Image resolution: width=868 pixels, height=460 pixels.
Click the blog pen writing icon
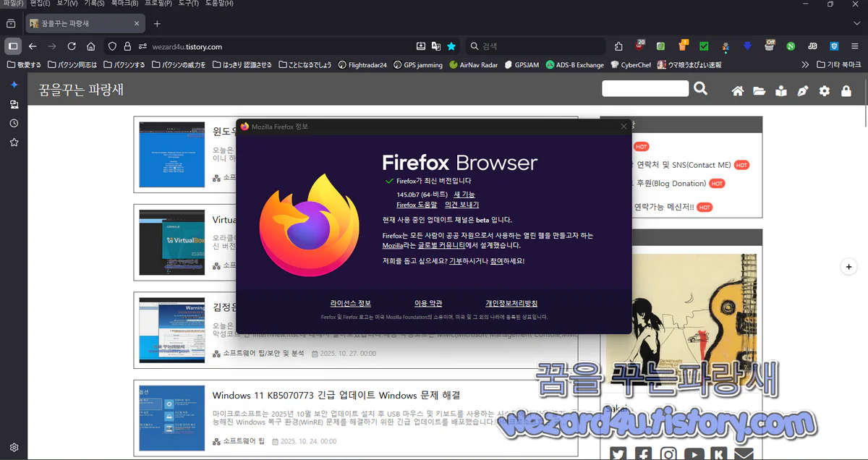802,91
